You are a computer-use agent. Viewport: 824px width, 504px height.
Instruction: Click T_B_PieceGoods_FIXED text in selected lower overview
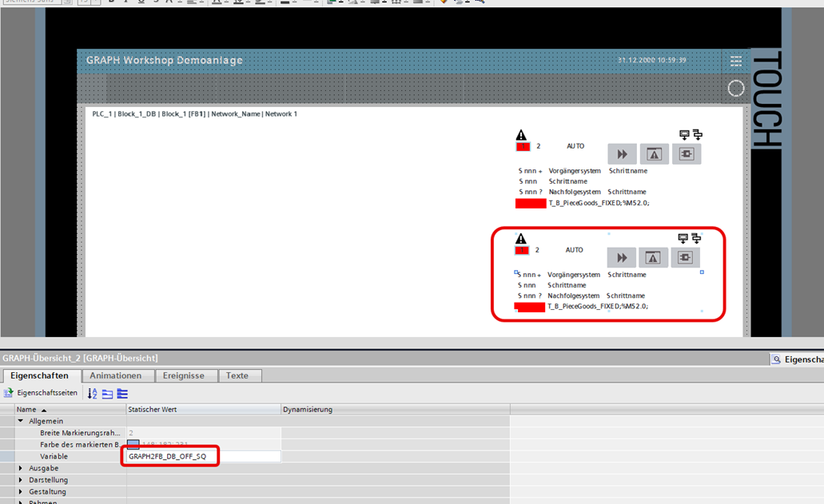coord(598,306)
